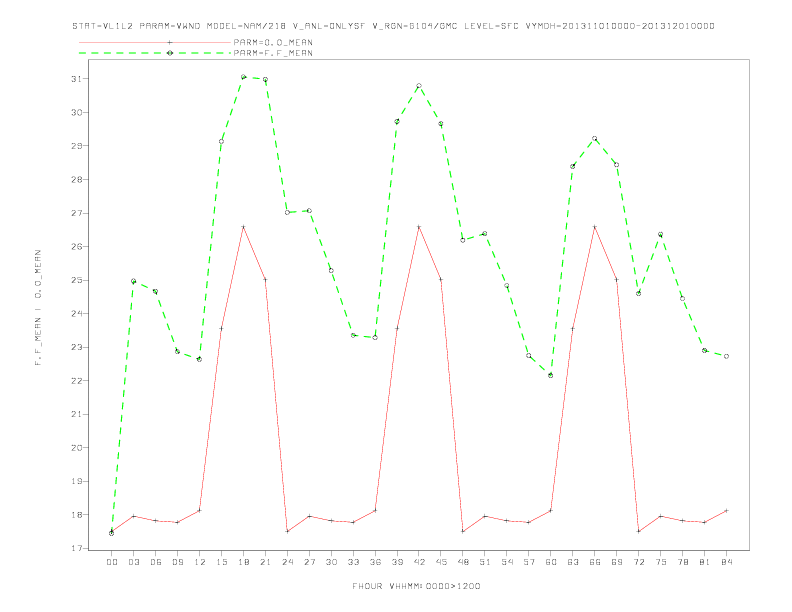Click y-axis tick label 19
Viewport: 792px width, 612px height.
pyautogui.click(x=77, y=481)
